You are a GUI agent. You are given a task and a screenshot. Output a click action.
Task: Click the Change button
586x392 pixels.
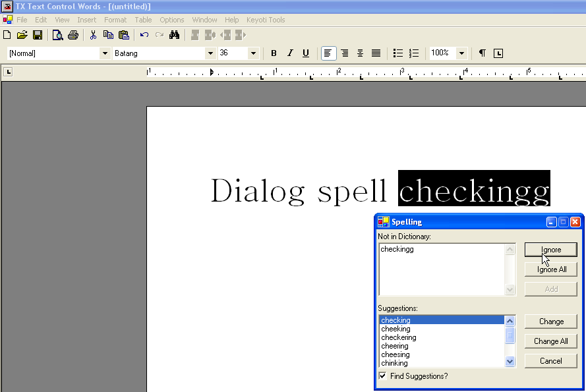(x=551, y=322)
